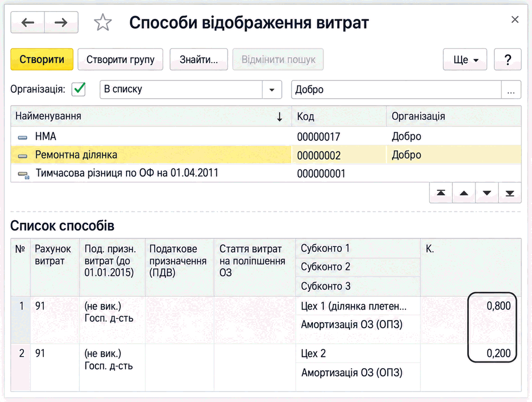
Task: Click Створити групу
Action: [120, 59]
